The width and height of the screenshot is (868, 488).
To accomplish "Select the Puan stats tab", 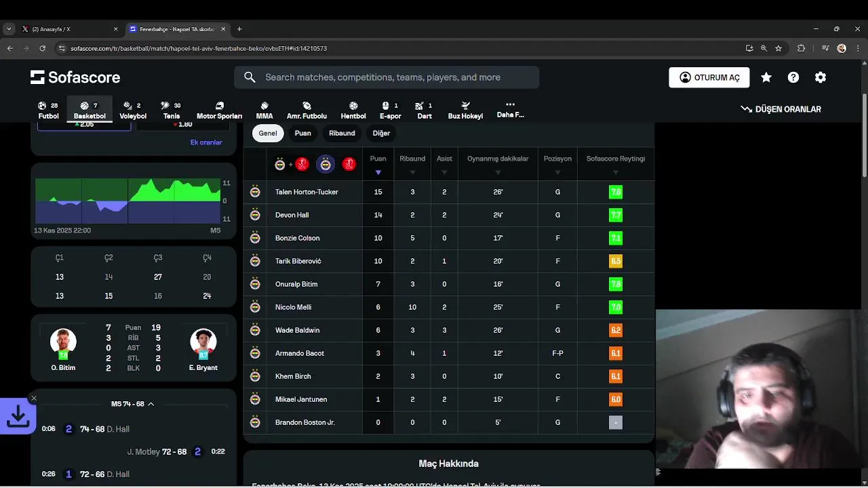I will click(303, 133).
